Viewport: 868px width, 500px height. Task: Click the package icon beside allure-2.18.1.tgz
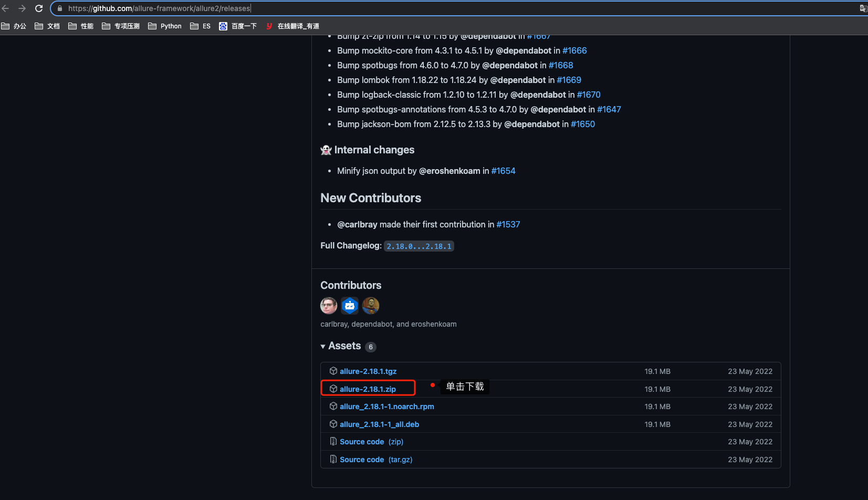click(x=333, y=371)
